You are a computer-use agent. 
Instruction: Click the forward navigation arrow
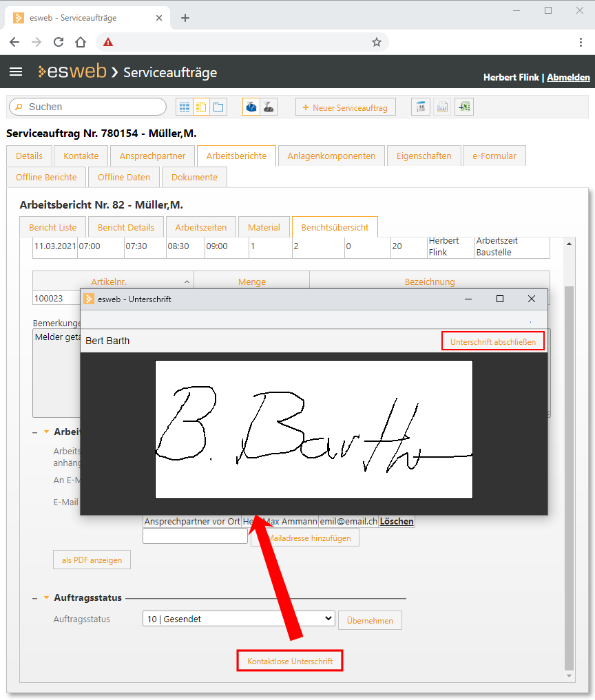click(36, 43)
